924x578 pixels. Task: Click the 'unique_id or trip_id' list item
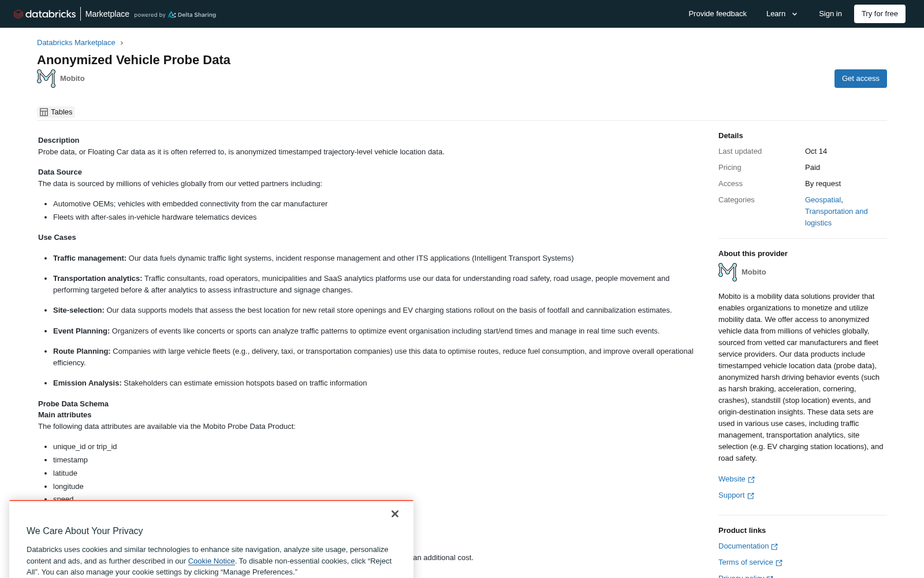tap(85, 447)
